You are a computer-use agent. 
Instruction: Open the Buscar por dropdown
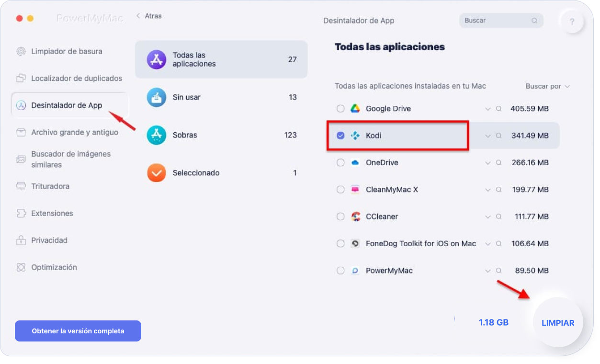tap(548, 86)
